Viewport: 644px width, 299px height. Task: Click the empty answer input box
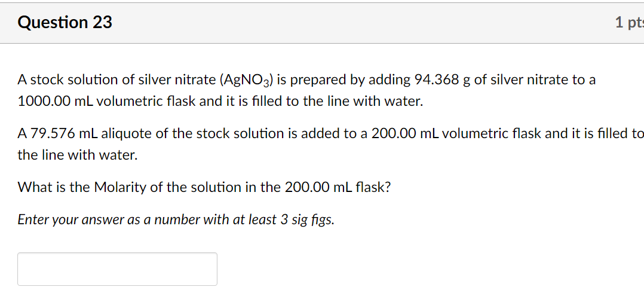coord(117,269)
